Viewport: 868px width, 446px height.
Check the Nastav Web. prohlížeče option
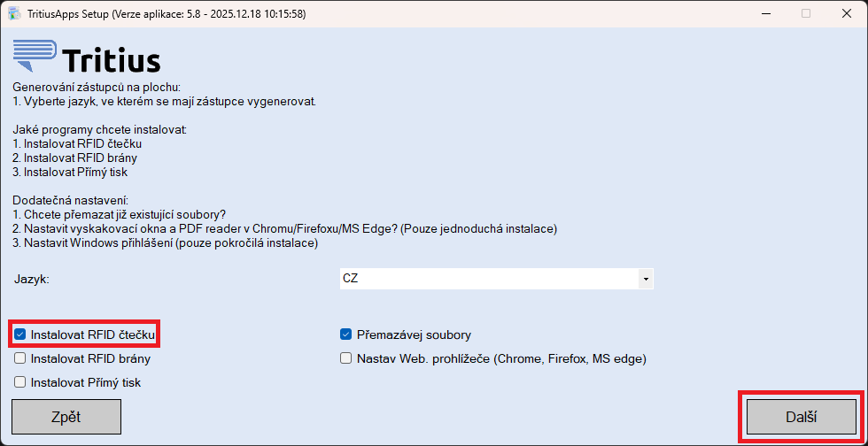[346, 359]
